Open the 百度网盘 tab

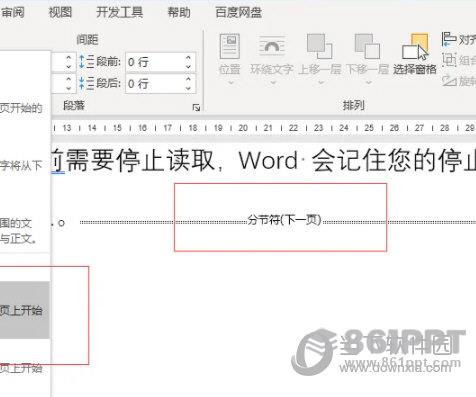tap(238, 12)
